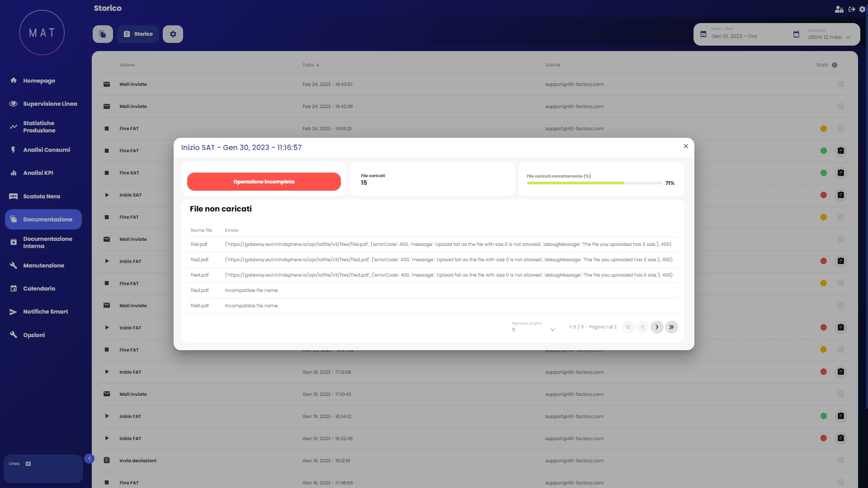Open the gear settings toolbar button

[x=173, y=34]
